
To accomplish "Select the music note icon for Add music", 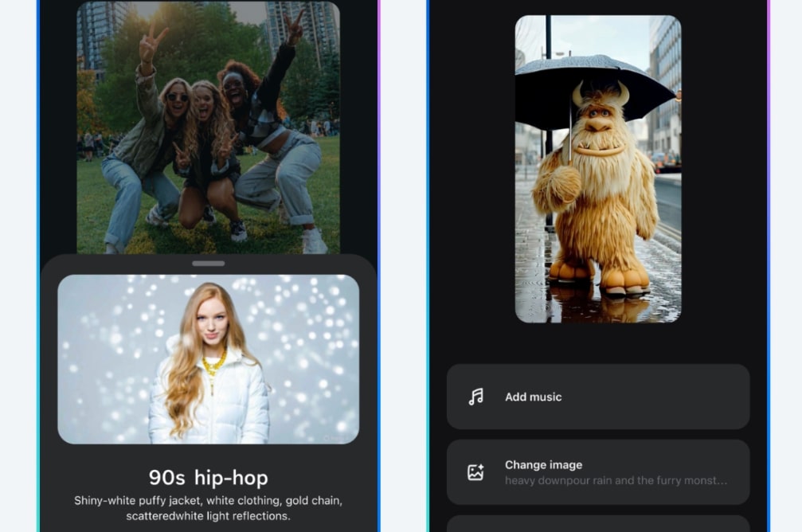I will tap(475, 397).
